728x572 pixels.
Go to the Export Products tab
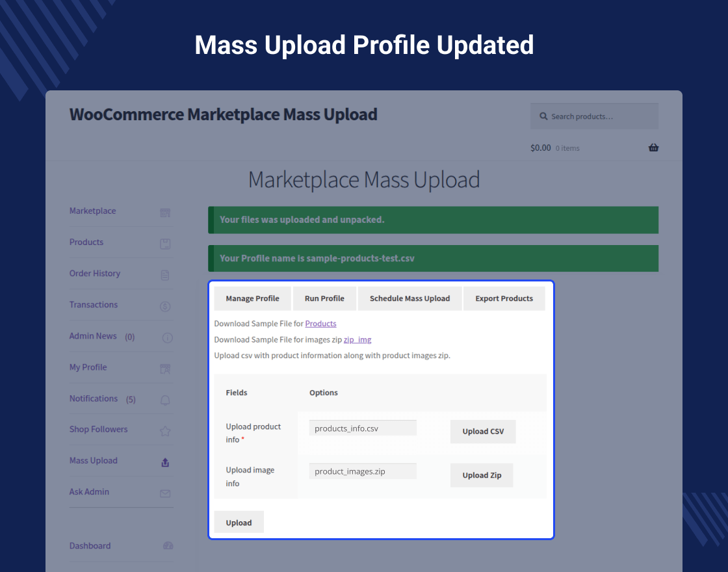click(504, 298)
